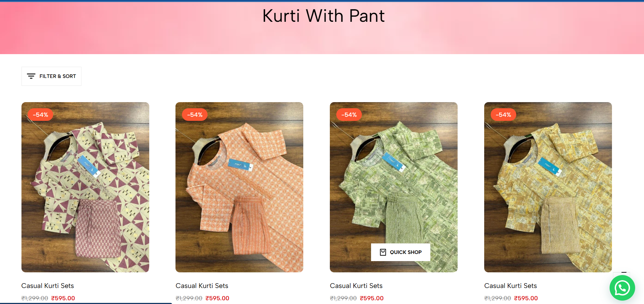Open Casual Kurti Sets link under maroon kurti
Viewport: 644px width, 304px height.
(48, 286)
